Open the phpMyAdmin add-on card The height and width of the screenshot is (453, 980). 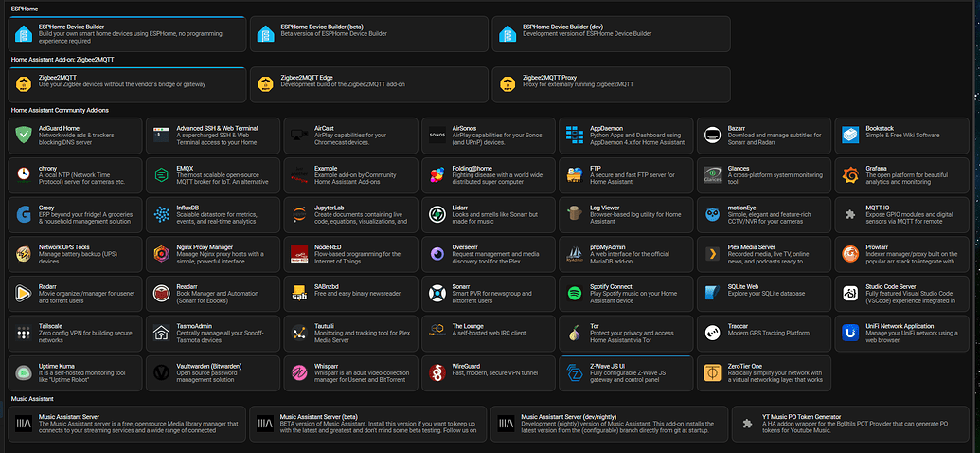626,254
